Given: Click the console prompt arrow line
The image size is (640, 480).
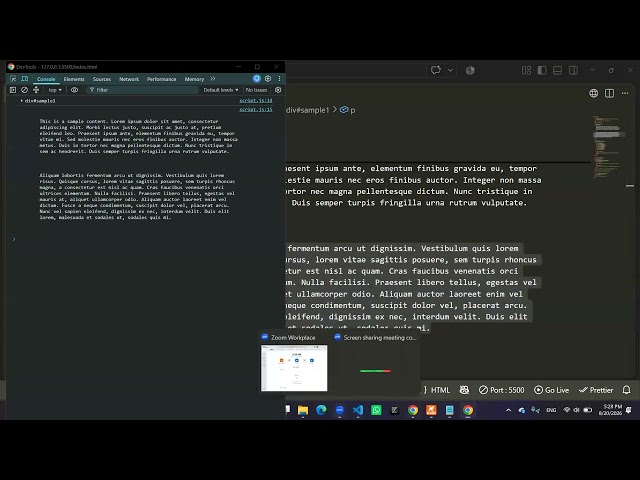Looking at the screenshot, I should coord(14,239).
